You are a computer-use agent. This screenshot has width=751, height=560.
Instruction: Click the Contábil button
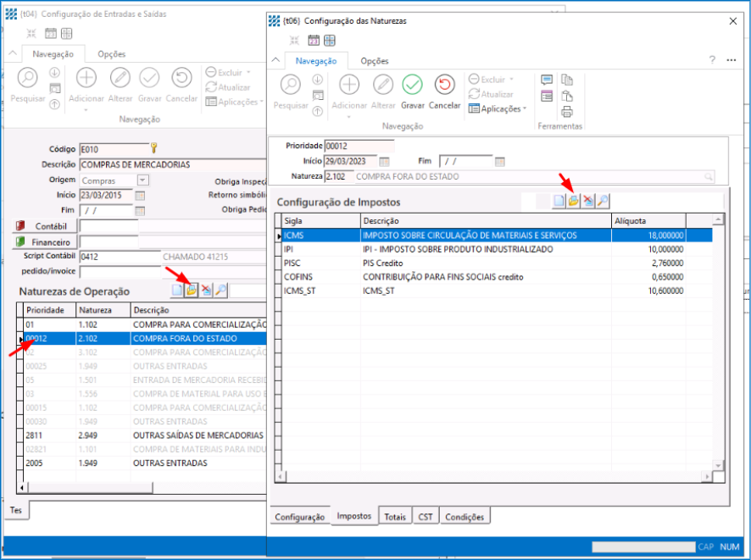coord(45,226)
